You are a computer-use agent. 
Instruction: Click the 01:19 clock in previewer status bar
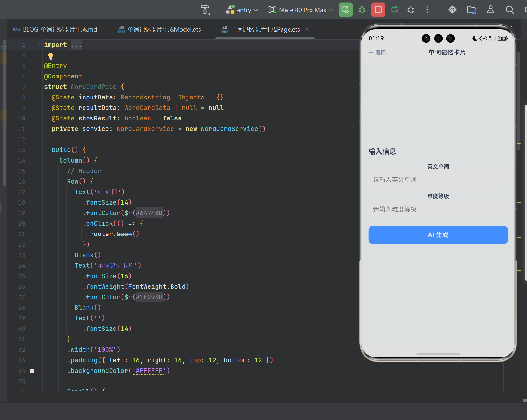(x=376, y=39)
